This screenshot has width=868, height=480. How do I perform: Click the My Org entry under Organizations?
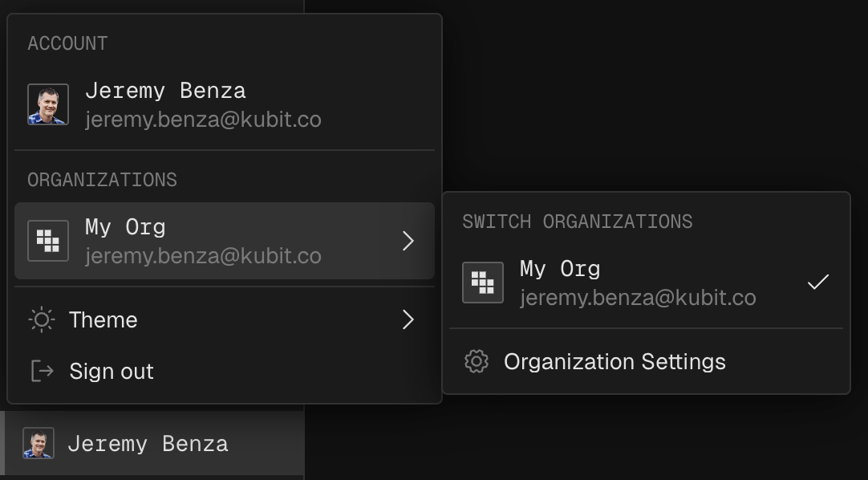click(125, 228)
